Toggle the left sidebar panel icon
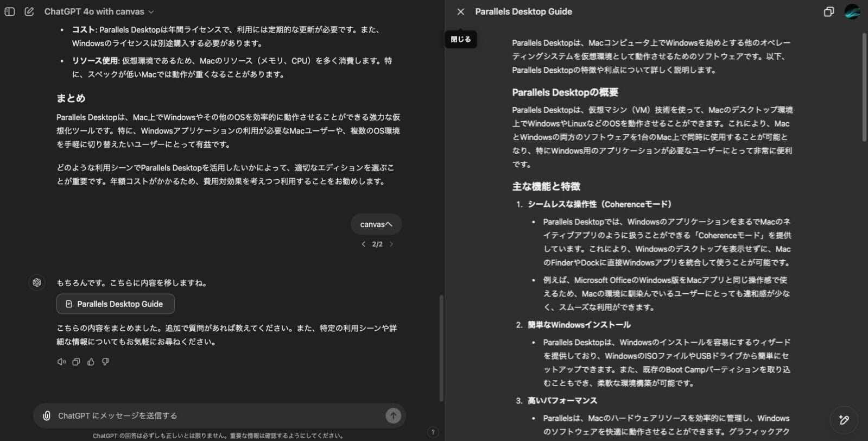 [10, 11]
